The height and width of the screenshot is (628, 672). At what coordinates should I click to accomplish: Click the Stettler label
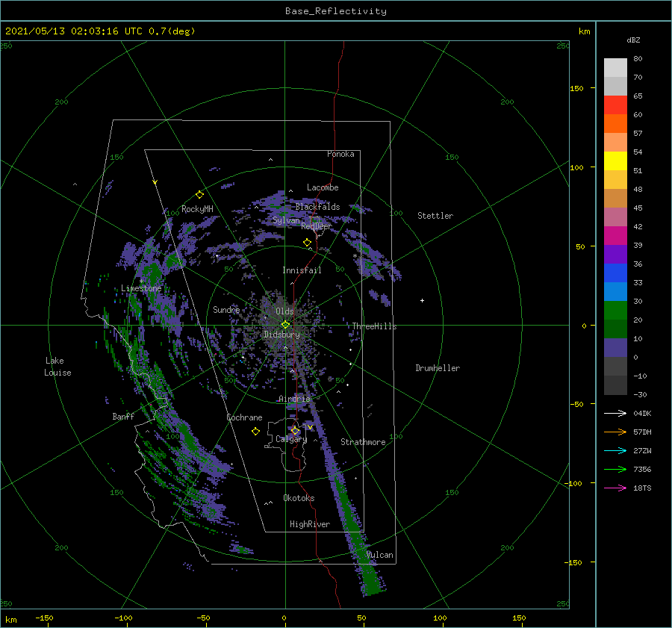tap(435, 216)
